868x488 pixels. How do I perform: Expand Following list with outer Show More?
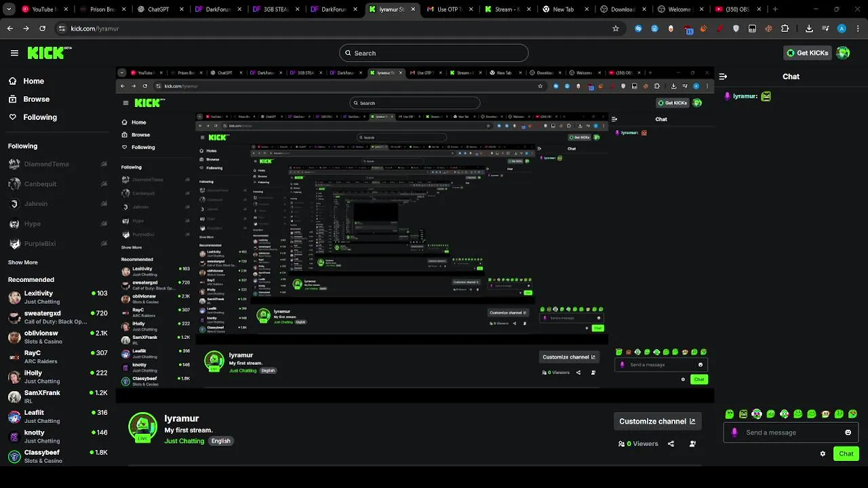pyautogui.click(x=23, y=262)
